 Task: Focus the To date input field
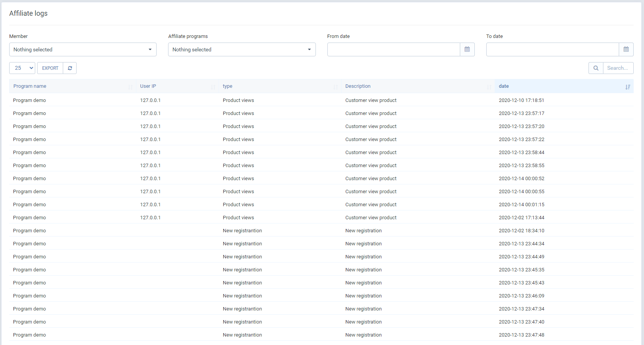(552, 49)
